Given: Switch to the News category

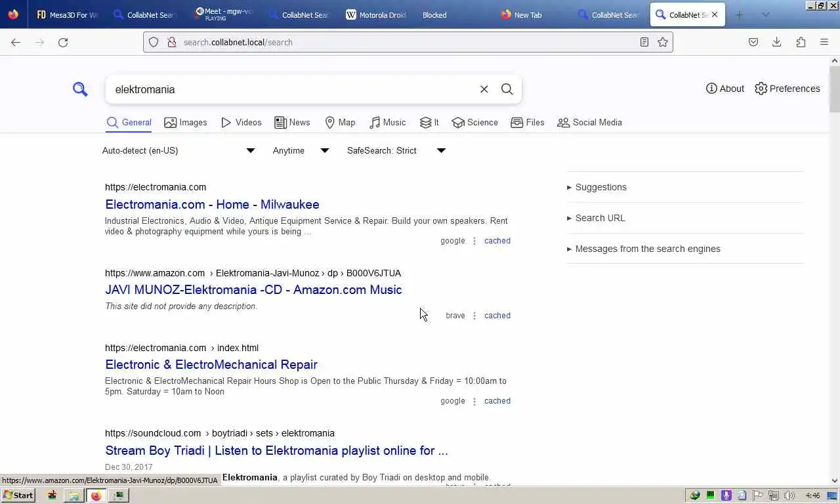Looking at the screenshot, I should point(292,123).
